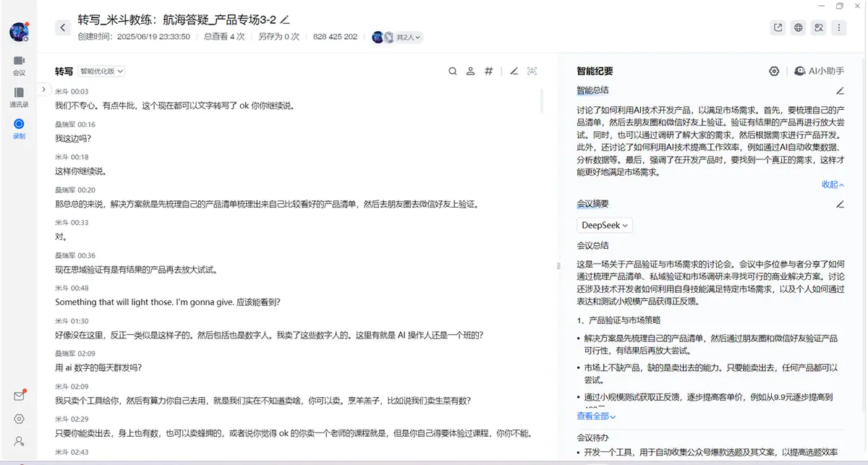The image size is (868, 465).
Task: Click the 另存为 0 次 save count
Action: point(278,37)
